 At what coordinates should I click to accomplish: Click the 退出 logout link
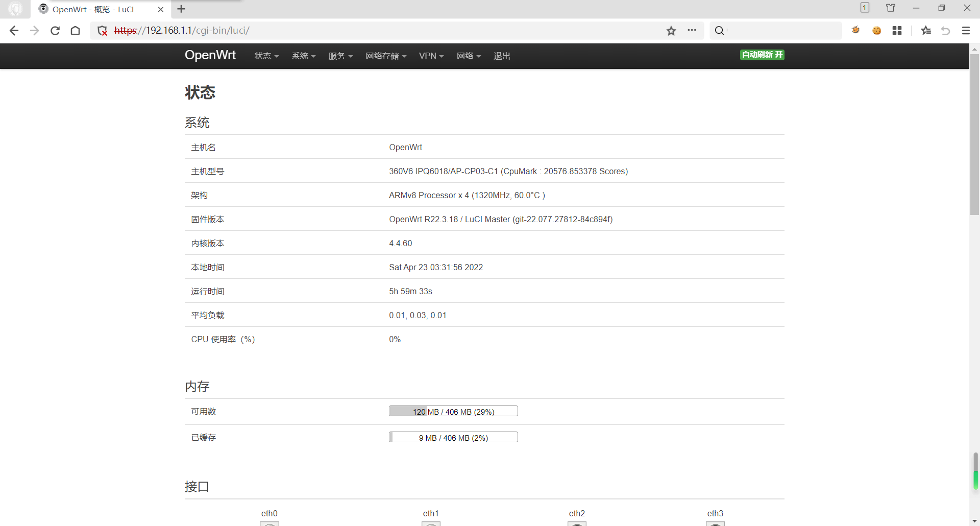pyautogui.click(x=502, y=56)
